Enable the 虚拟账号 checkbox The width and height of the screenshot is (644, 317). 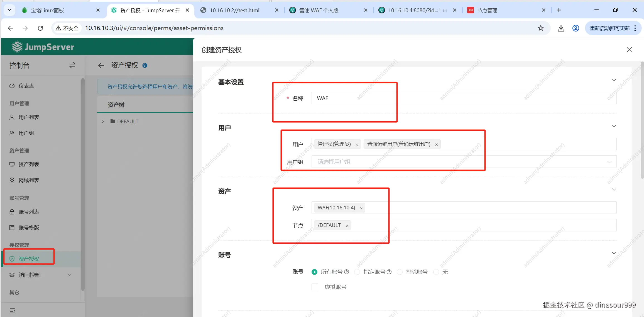(x=315, y=287)
